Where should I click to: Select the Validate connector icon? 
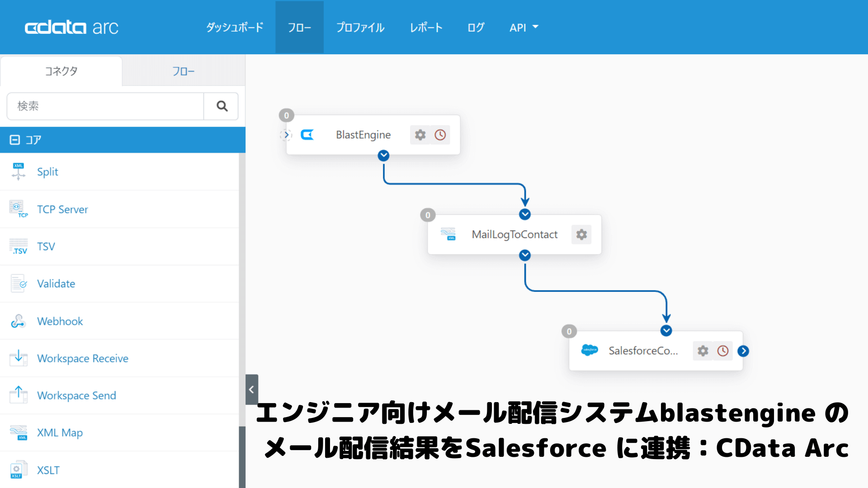19,284
